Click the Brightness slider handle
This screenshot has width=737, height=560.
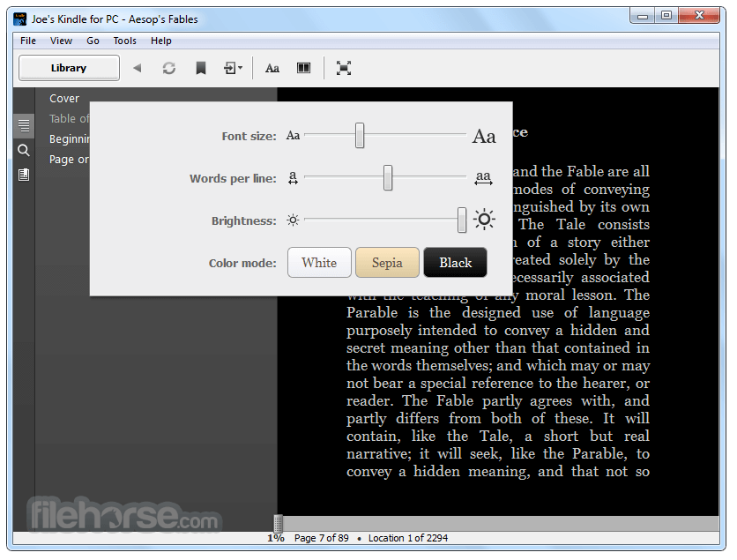coord(462,220)
